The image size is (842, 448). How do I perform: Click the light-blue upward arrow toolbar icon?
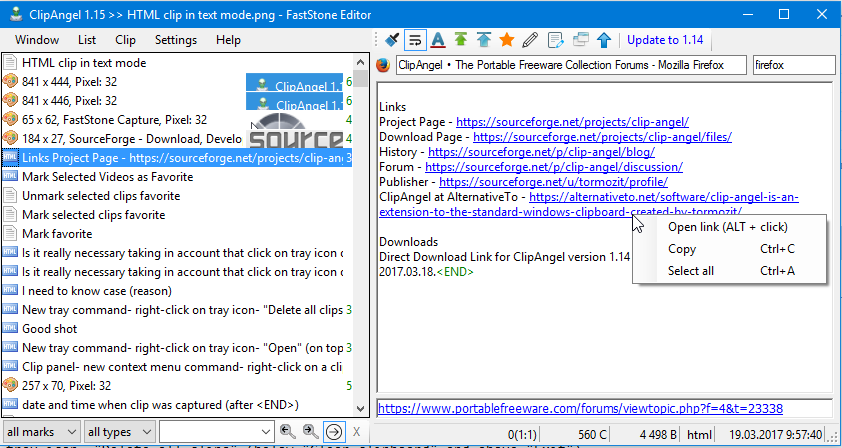484,40
